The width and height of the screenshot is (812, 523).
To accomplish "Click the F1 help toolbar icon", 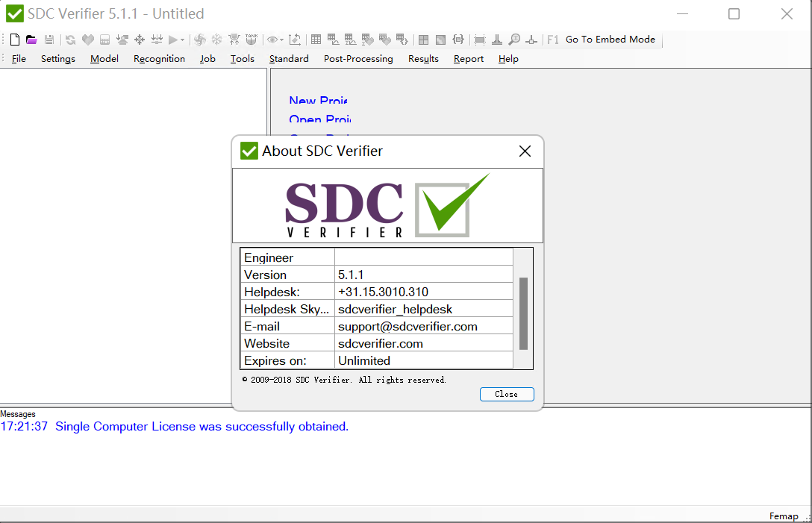I will [553, 40].
